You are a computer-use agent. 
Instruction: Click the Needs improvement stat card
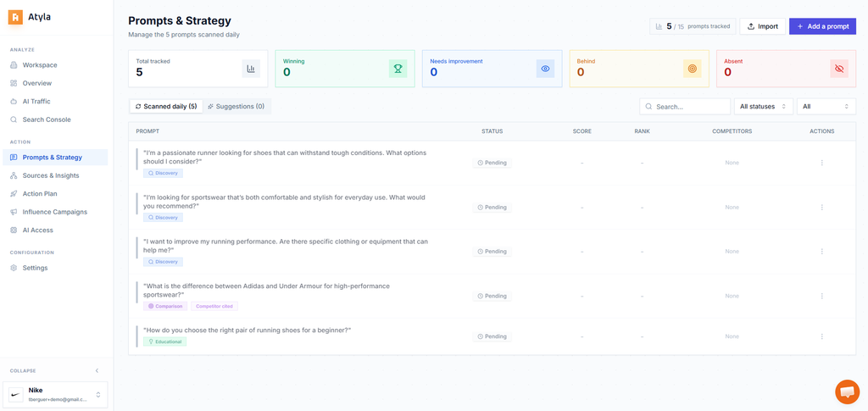tap(492, 69)
